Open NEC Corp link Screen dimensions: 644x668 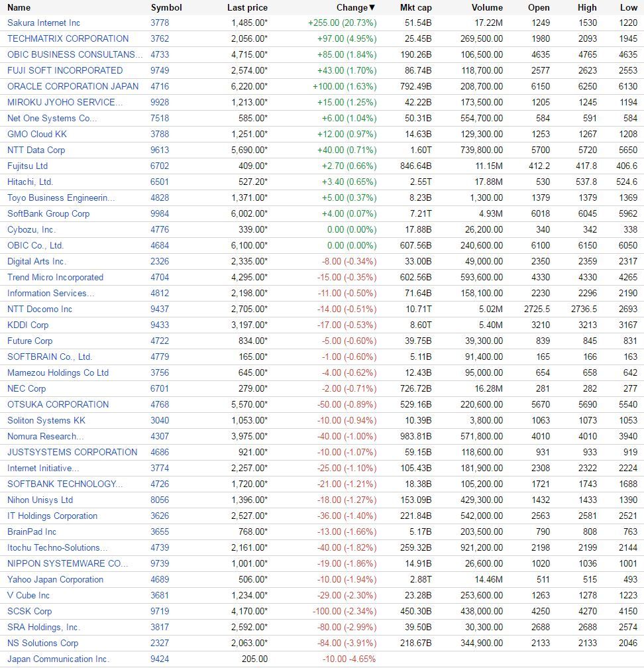coord(27,388)
